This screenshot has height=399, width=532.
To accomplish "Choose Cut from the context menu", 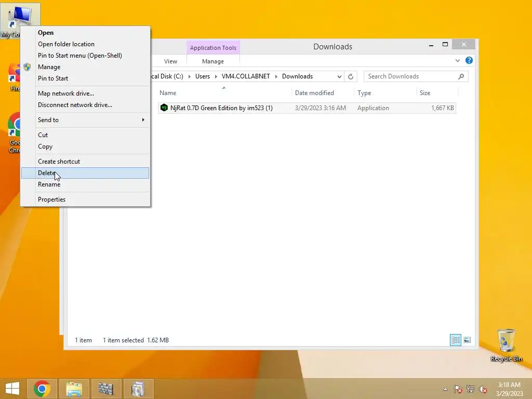I will coord(85,135).
